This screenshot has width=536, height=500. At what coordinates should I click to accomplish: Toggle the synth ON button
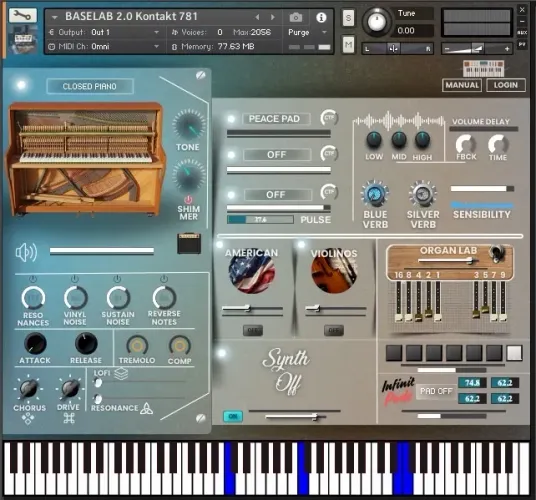pyautogui.click(x=233, y=416)
